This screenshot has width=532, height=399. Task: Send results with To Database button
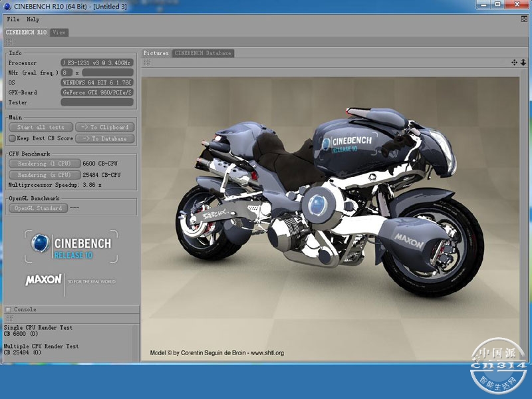tap(105, 138)
